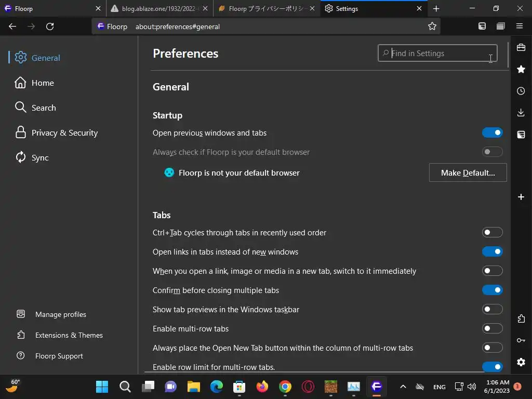Bookmark this page with star icon
Screen dimensions: 532x399
click(x=432, y=26)
